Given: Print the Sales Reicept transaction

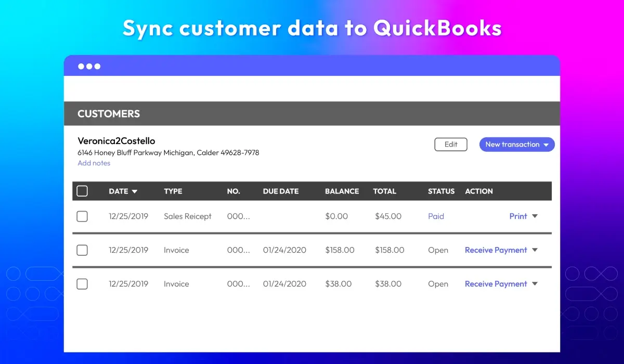Looking at the screenshot, I should coord(518,216).
